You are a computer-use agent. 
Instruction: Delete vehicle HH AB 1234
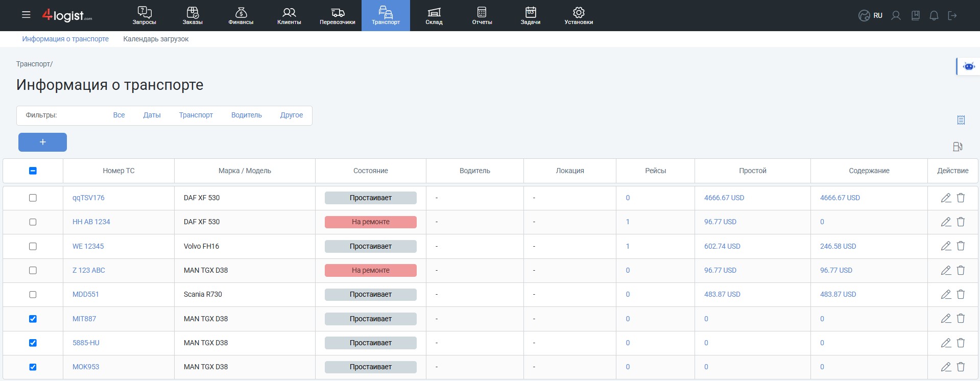coord(961,222)
